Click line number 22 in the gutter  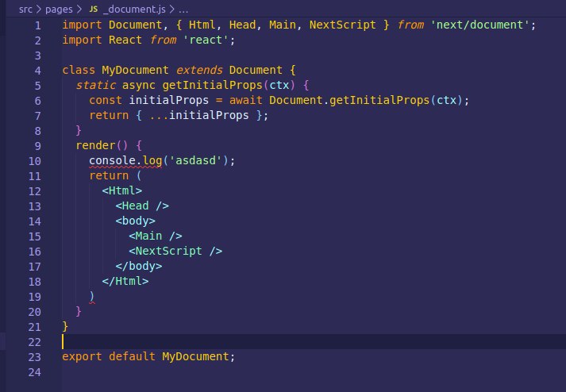tap(35, 342)
